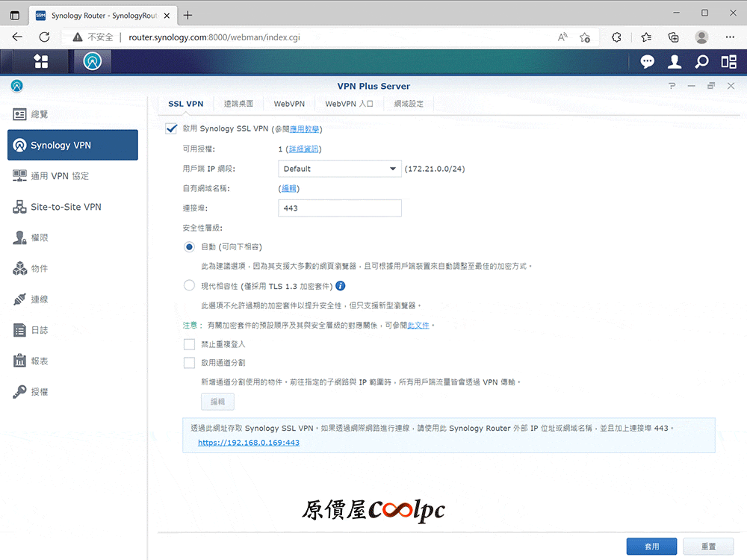Open the 報表 reports section
747x560 pixels.
pos(72,361)
